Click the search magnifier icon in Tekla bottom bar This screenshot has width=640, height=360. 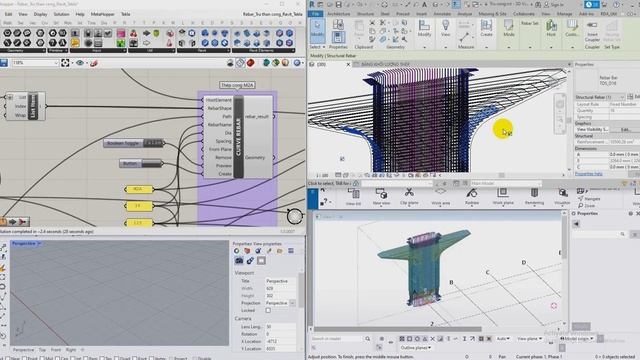(367, 339)
